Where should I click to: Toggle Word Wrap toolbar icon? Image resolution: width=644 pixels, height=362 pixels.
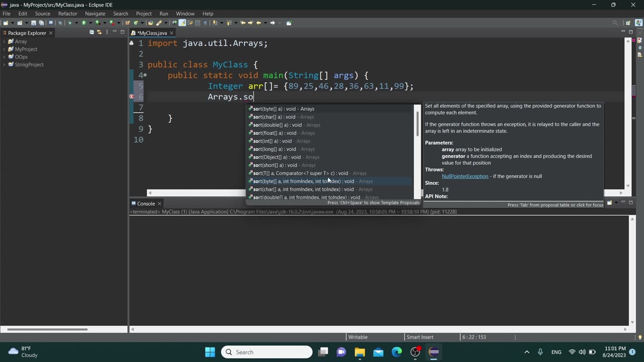pyautogui.click(x=189, y=23)
